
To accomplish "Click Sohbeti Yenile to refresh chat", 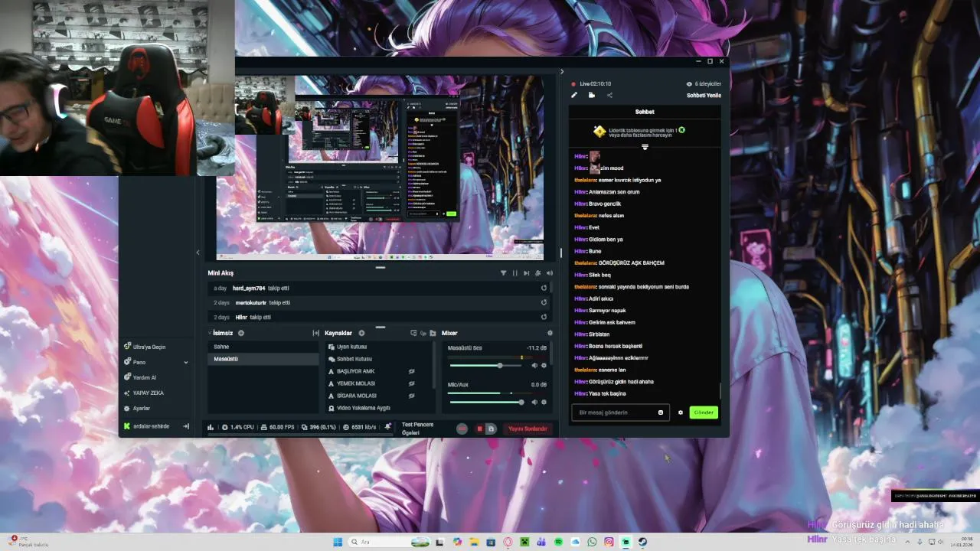I will (x=704, y=96).
